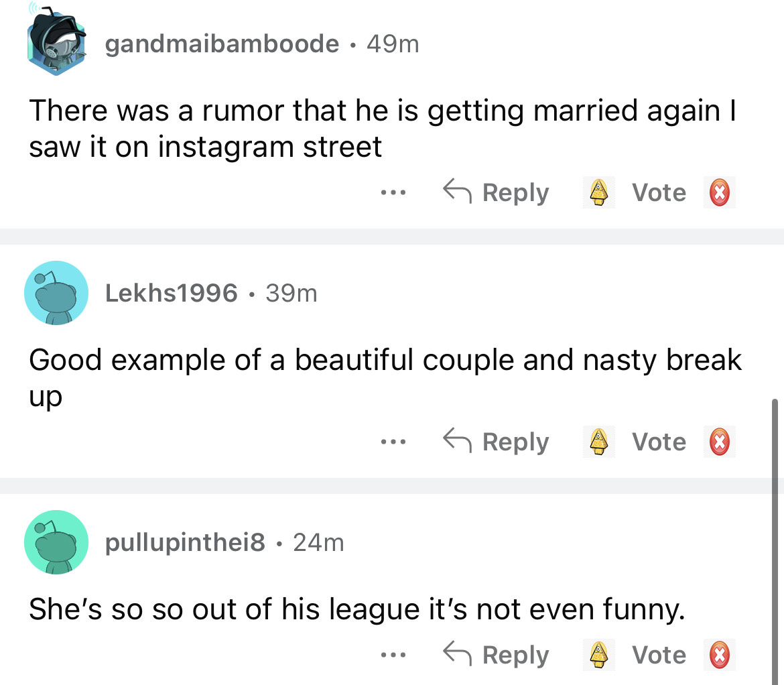The image size is (784, 685).
Task: Open the Lekhs1996 username link
Action: pyautogui.click(x=172, y=293)
